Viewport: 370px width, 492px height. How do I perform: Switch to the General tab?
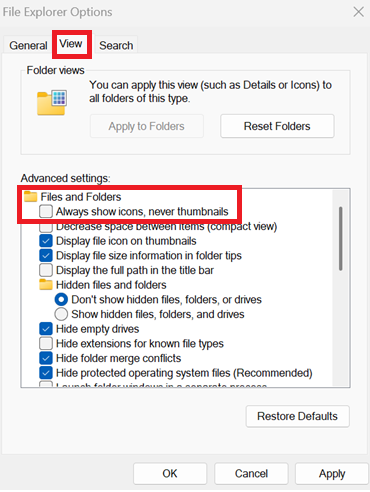(x=28, y=45)
